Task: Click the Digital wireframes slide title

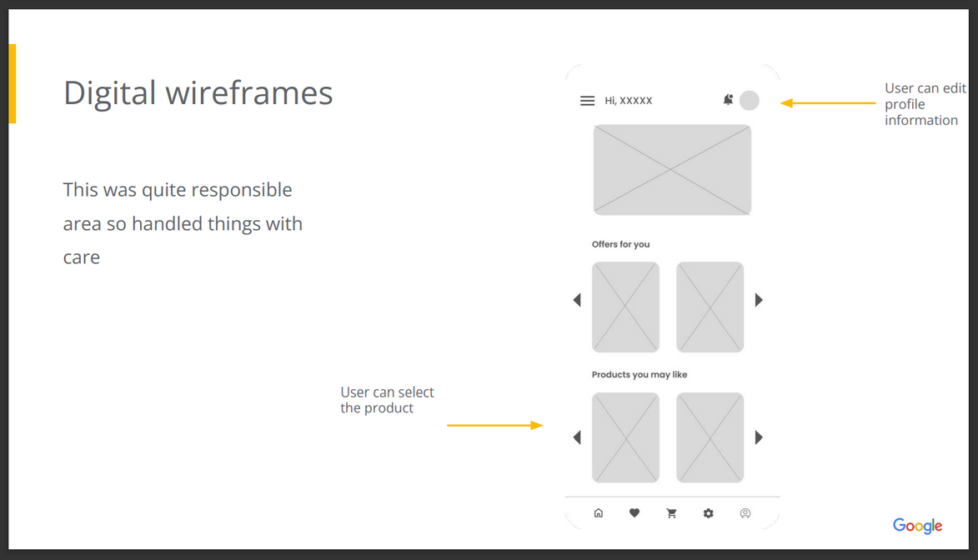Action: pos(198,92)
